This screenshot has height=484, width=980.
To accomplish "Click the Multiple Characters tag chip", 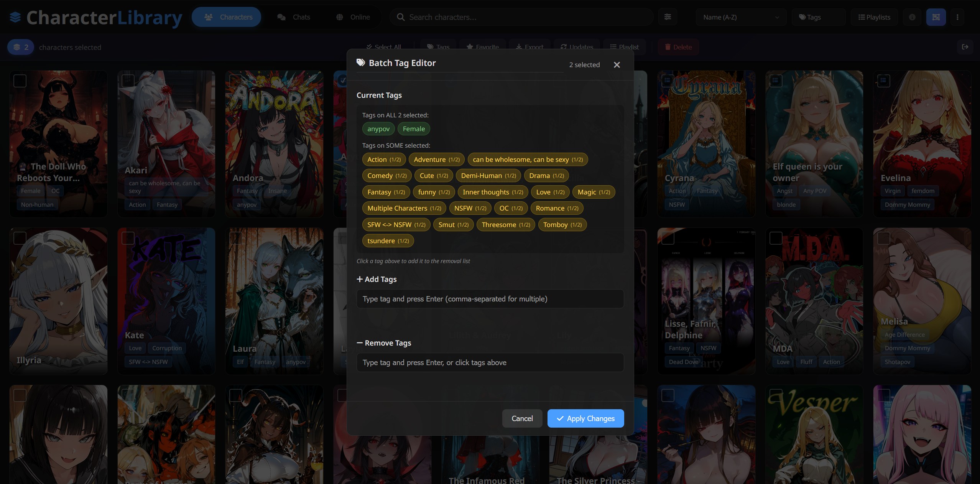I will (x=404, y=208).
